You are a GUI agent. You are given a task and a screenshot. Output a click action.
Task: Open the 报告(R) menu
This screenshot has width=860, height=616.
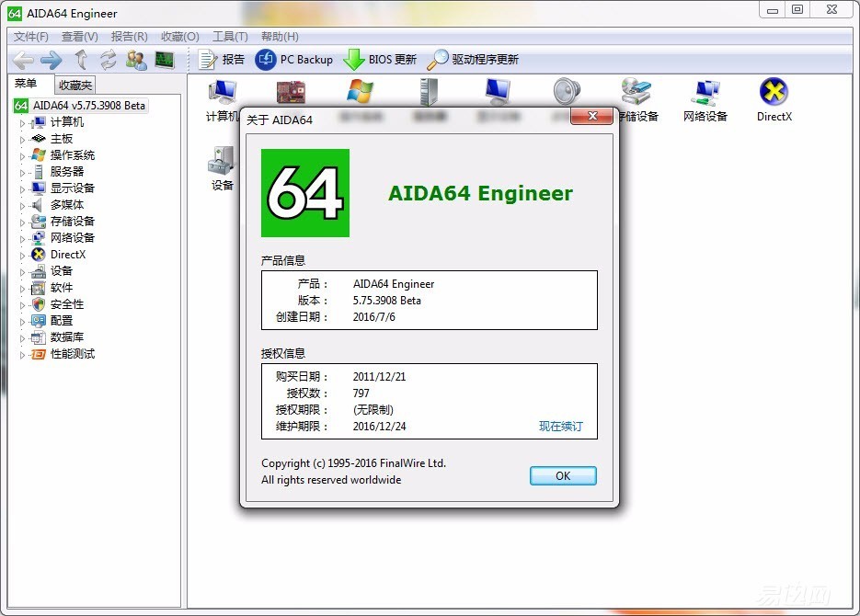pos(129,36)
